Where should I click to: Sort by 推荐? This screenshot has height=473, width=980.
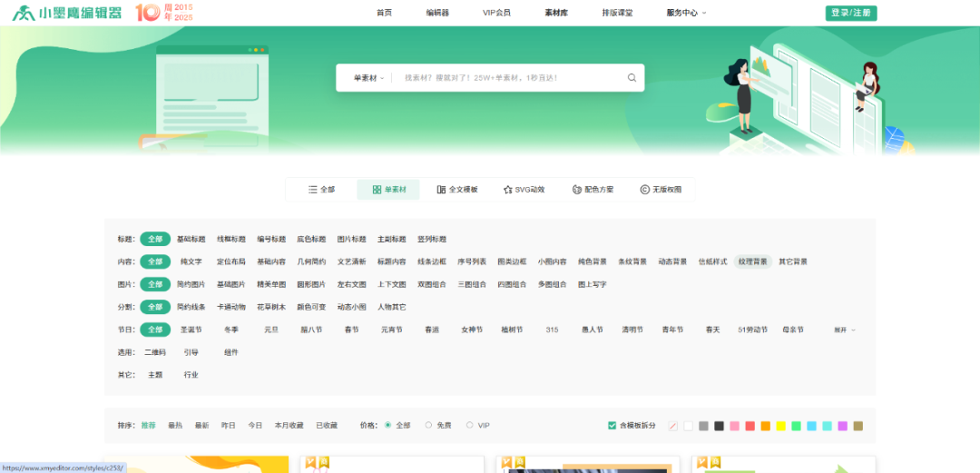point(148,426)
